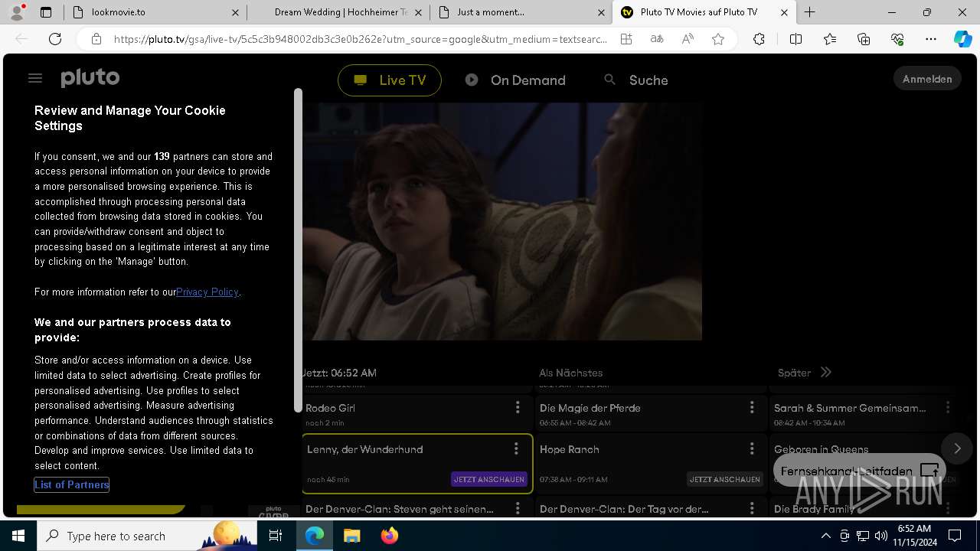980x551 pixels.
Task: Open the Pluto hamburger menu
Action: click(x=34, y=78)
